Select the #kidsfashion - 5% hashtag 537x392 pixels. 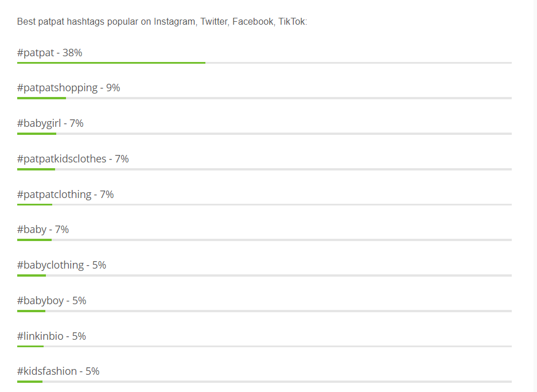click(58, 371)
